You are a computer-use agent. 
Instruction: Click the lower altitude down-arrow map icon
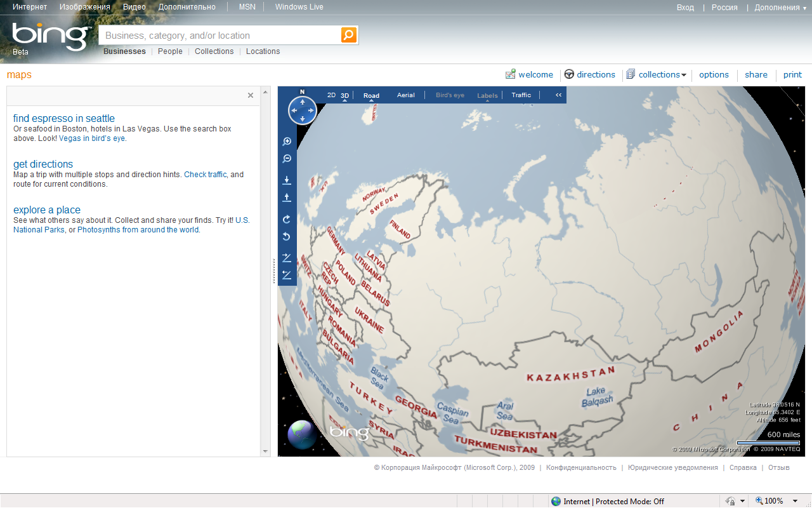pos(287,180)
